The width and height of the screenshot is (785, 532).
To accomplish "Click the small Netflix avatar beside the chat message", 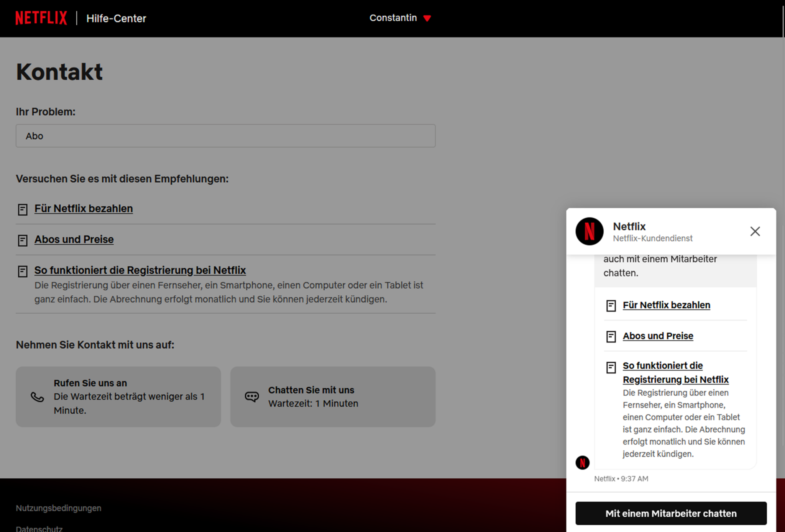I will click(583, 463).
